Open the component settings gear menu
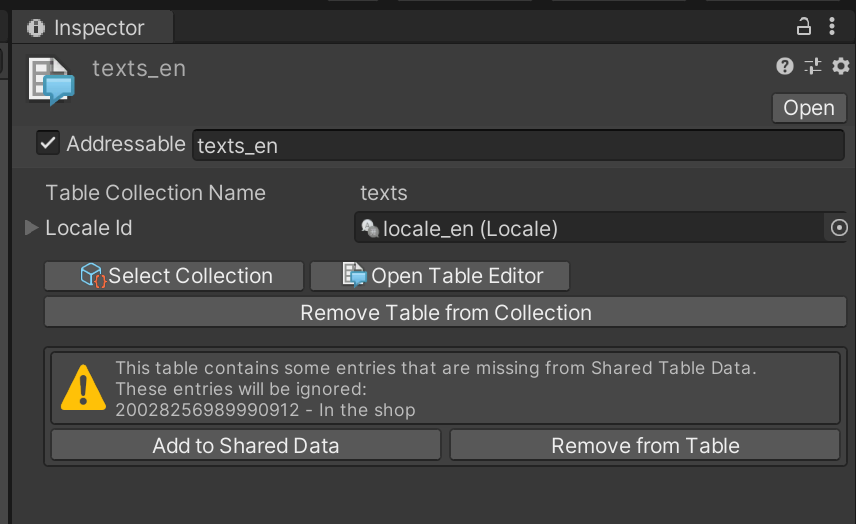 (839, 67)
